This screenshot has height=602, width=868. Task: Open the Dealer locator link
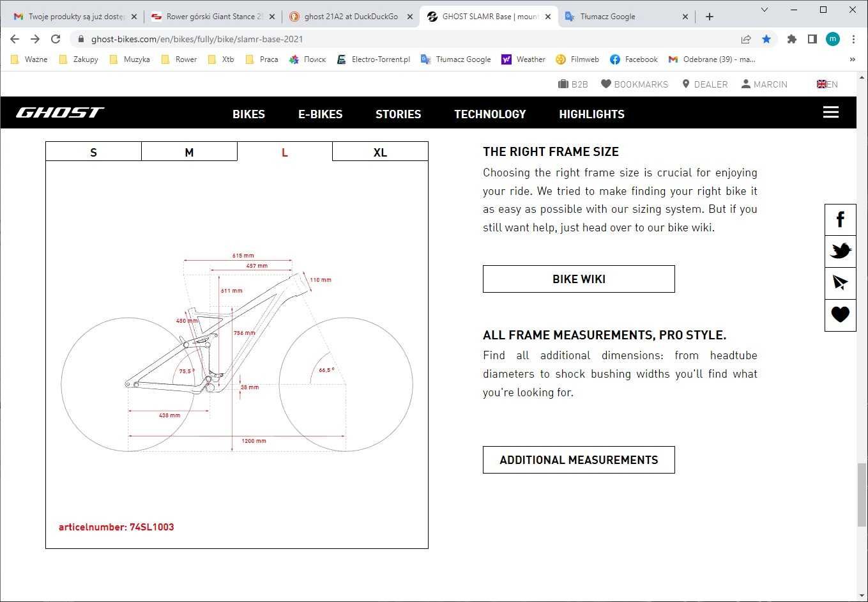(x=705, y=84)
